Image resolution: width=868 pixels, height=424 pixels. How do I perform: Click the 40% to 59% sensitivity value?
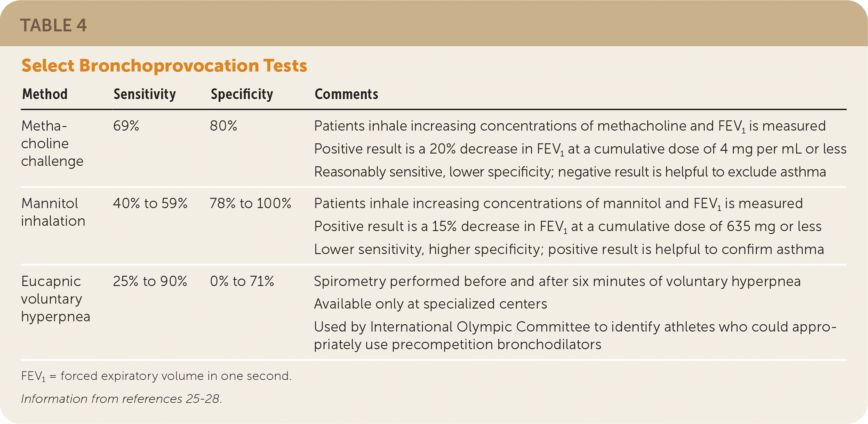click(x=150, y=203)
